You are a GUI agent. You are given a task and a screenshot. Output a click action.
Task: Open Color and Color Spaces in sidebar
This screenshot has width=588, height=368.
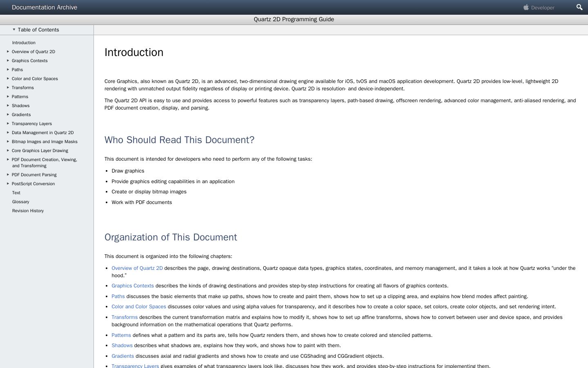tap(35, 79)
